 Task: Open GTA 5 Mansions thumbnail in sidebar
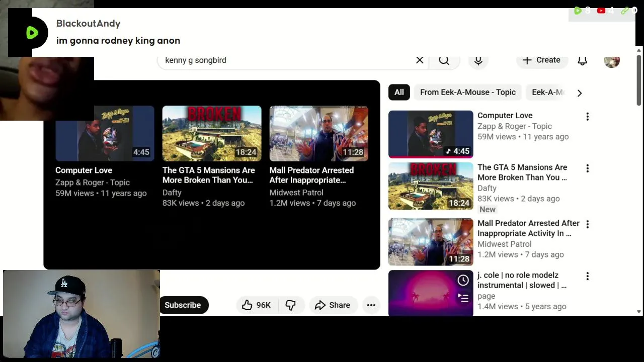point(431,186)
